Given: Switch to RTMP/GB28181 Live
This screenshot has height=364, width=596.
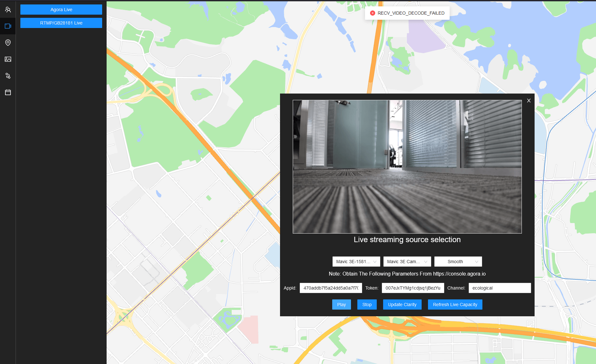Looking at the screenshot, I should tap(61, 23).
